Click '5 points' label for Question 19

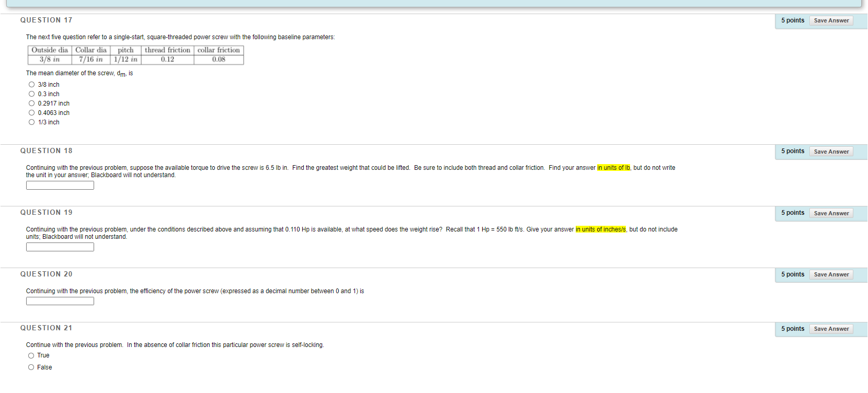click(793, 213)
